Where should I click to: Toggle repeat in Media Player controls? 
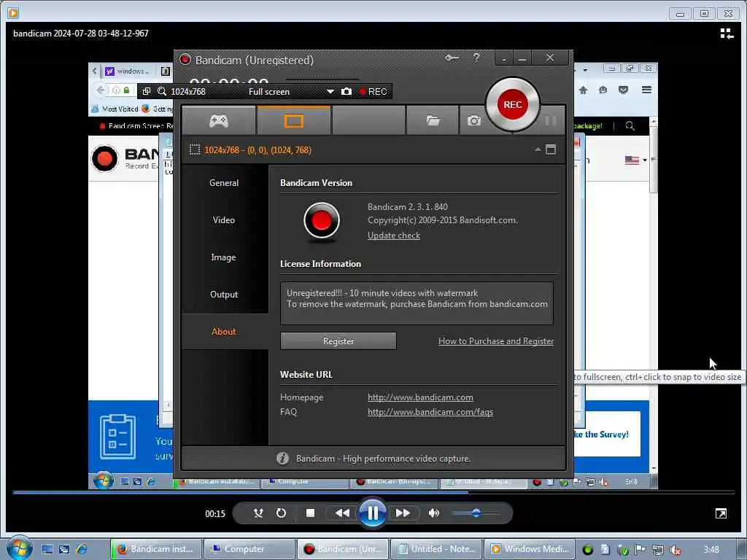click(281, 513)
